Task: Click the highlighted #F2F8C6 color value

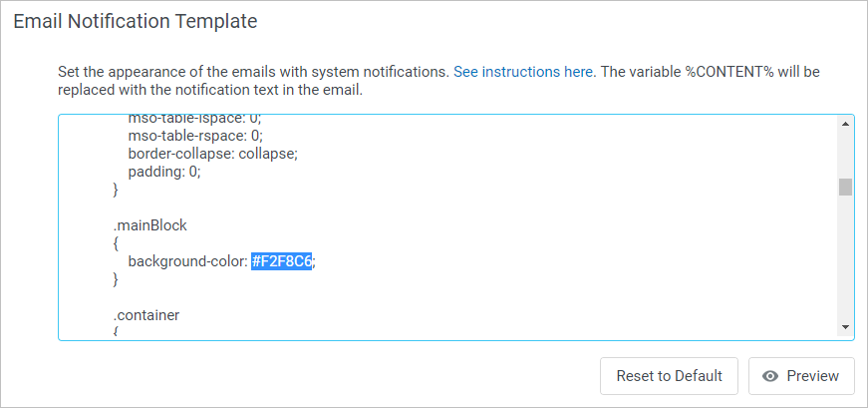Action: click(x=282, y=261)
